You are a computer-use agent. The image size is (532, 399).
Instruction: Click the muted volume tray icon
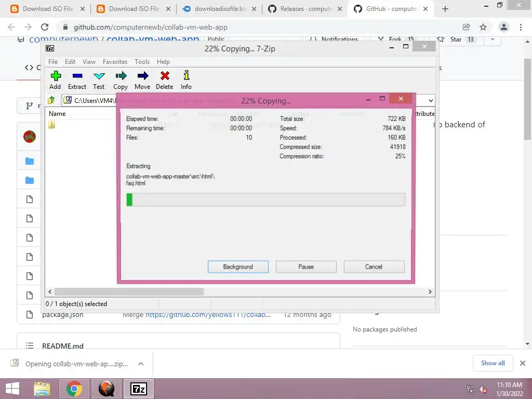click(x=483, y=389)
